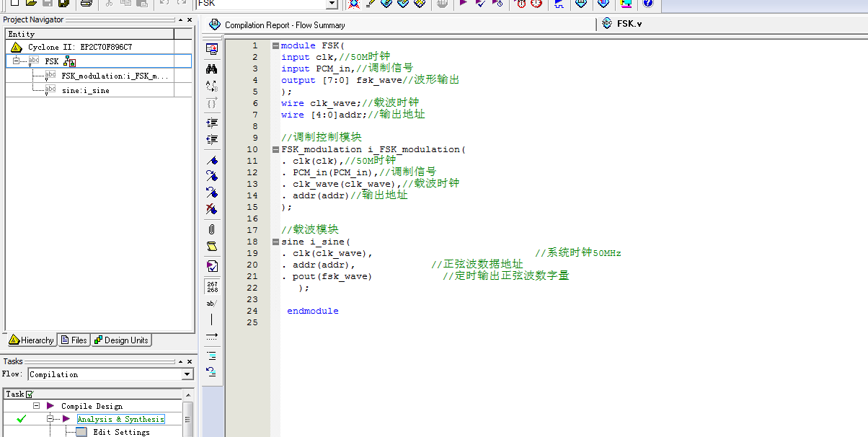Click the Increase Indent icon in editor toolbar
868x437 pixels.
pyautogui.click(x=211, y=123)
